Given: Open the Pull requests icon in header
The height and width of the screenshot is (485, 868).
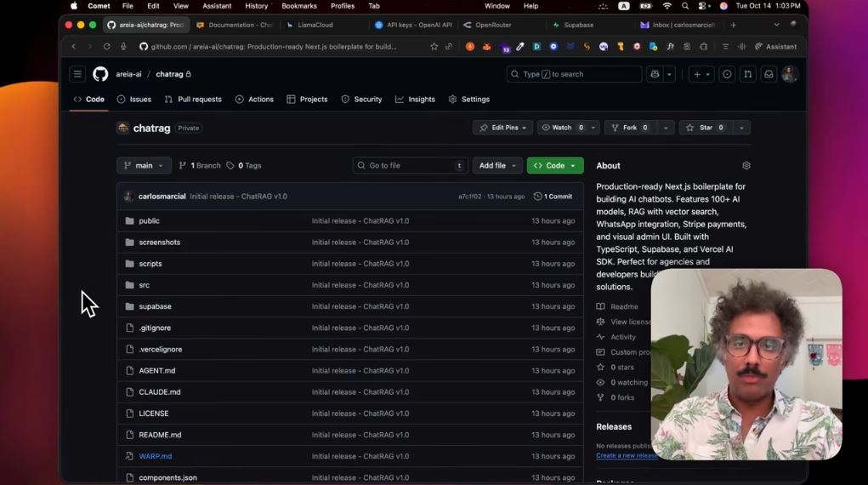Looking at the screenshot, I should [748, 74].
